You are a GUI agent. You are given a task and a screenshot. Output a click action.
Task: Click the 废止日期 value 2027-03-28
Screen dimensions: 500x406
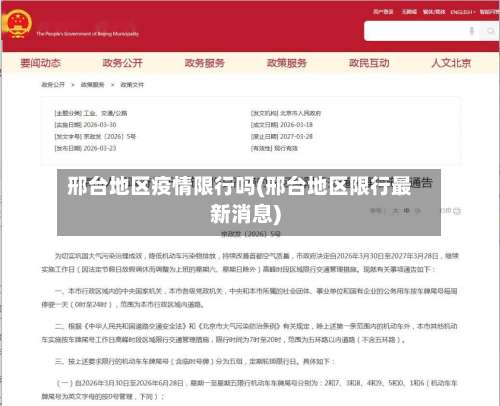pos(296,136)
